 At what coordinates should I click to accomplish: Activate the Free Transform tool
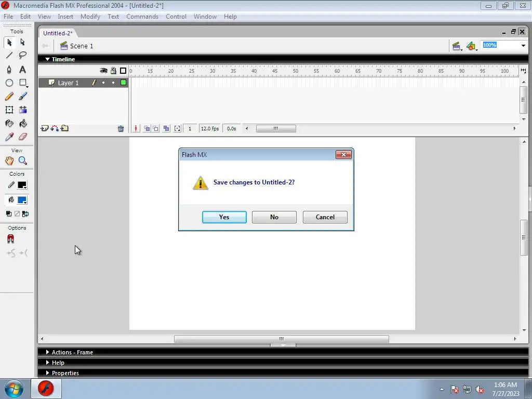[x=9, y=110]
